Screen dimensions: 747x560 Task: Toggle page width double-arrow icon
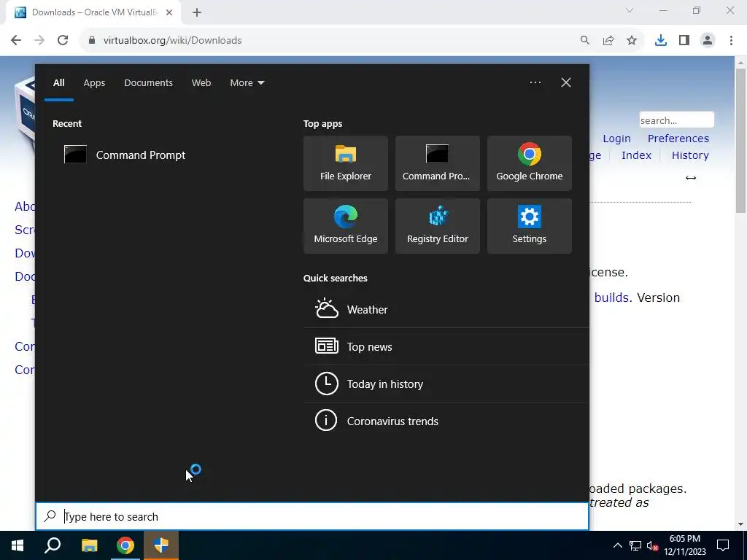(x=691, y=178)
